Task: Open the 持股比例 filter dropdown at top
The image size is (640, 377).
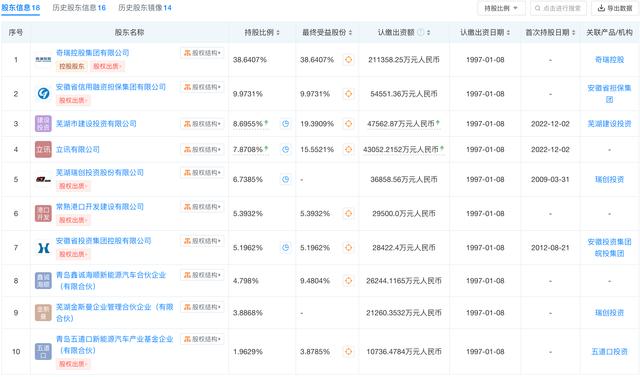Action: 501,8
